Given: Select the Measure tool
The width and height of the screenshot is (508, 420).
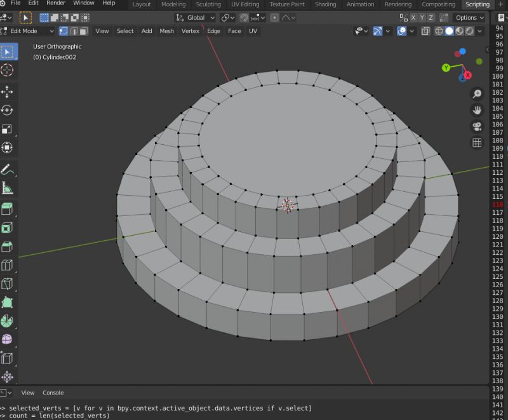Looking at the screenshot, I should (8, 188).
